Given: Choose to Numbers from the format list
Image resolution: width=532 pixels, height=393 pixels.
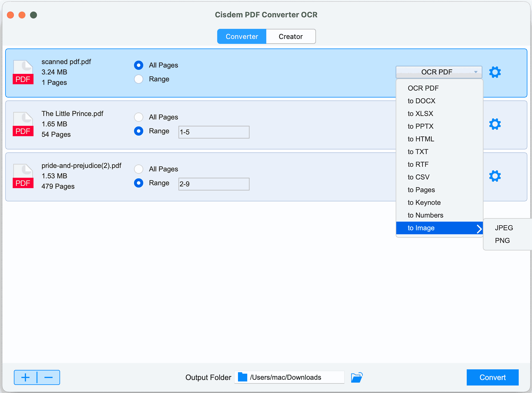Looking at the screenshot, I should click(x=439, y=215).
